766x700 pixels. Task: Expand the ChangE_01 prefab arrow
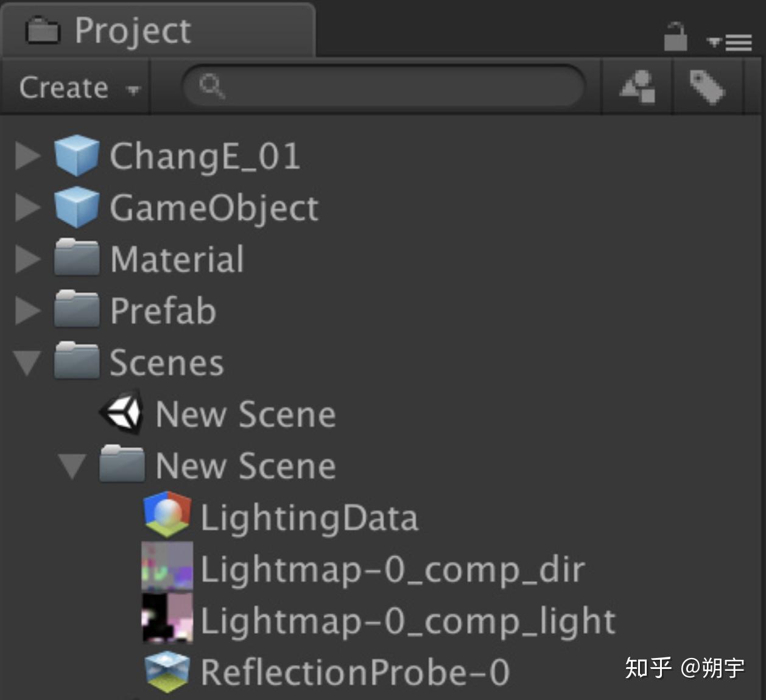(x=27, y=156)
